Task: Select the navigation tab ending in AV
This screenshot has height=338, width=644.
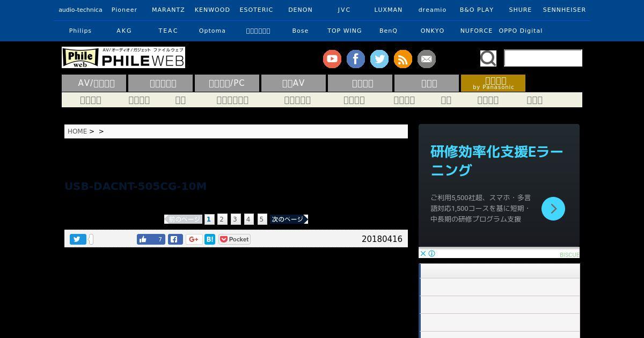Action: tap(294, 83)
